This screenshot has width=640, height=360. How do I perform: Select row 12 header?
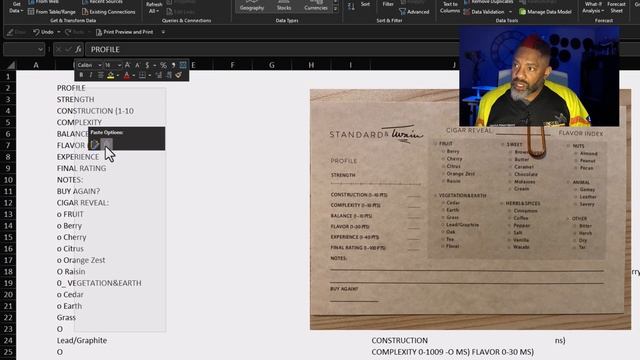8,202
